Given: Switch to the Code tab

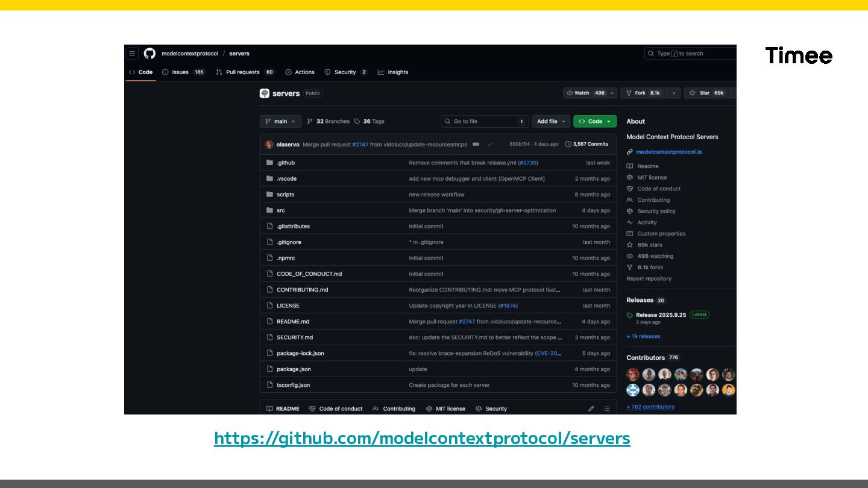Looking at the screenshot, I should pos(141,72).
